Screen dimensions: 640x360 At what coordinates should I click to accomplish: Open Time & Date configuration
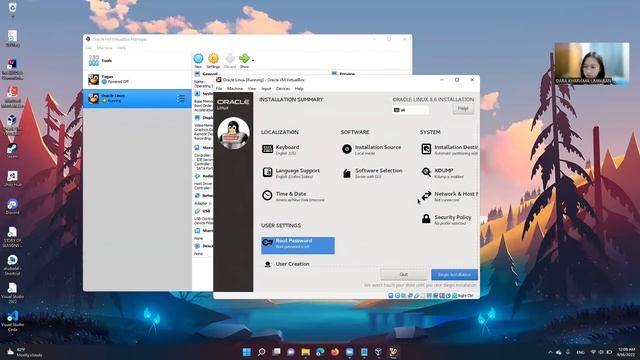pyautogui.click(x=293, y=196)
